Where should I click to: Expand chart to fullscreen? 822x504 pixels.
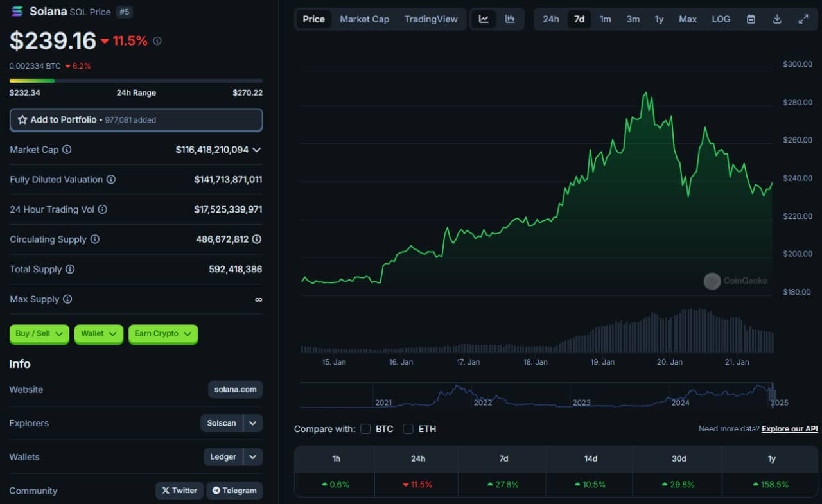point(803,19)
